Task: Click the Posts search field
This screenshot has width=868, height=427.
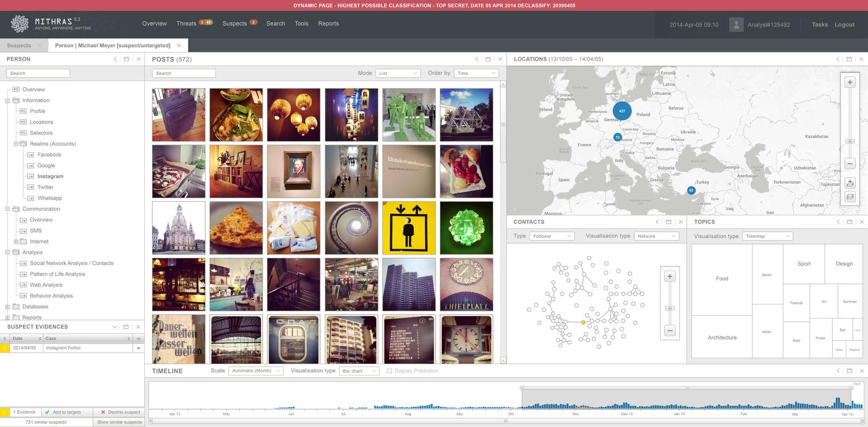Action: pyautogui.click(x=183, y=73)
